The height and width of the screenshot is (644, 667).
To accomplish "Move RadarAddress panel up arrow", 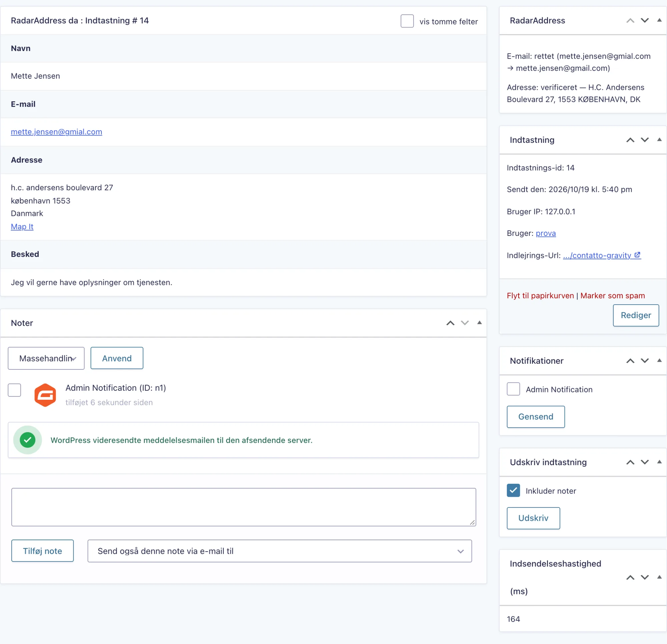I will coord(630,20).
